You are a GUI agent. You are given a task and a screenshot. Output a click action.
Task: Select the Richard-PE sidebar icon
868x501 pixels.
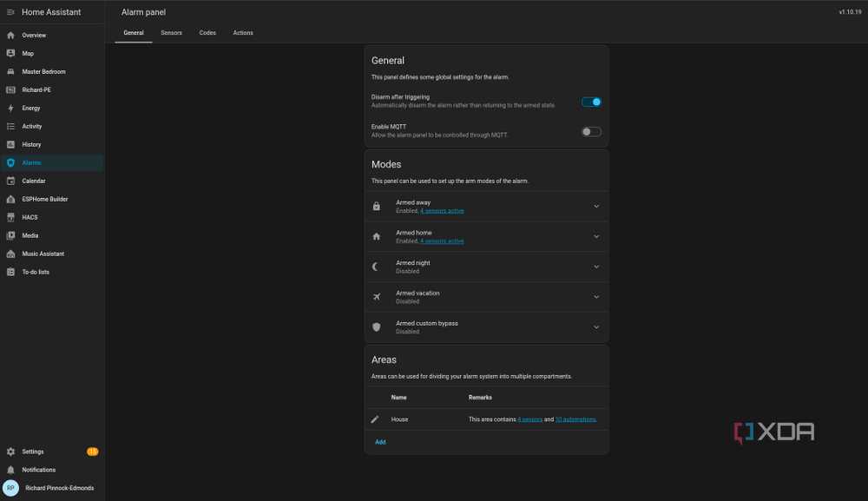pyautogui.click(x=10, y=90)
